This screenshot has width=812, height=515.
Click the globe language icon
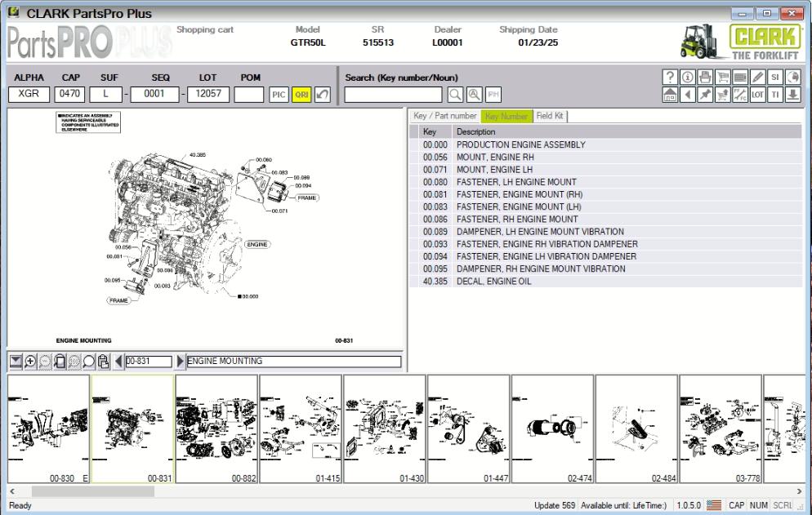click(x=792, y=78)
